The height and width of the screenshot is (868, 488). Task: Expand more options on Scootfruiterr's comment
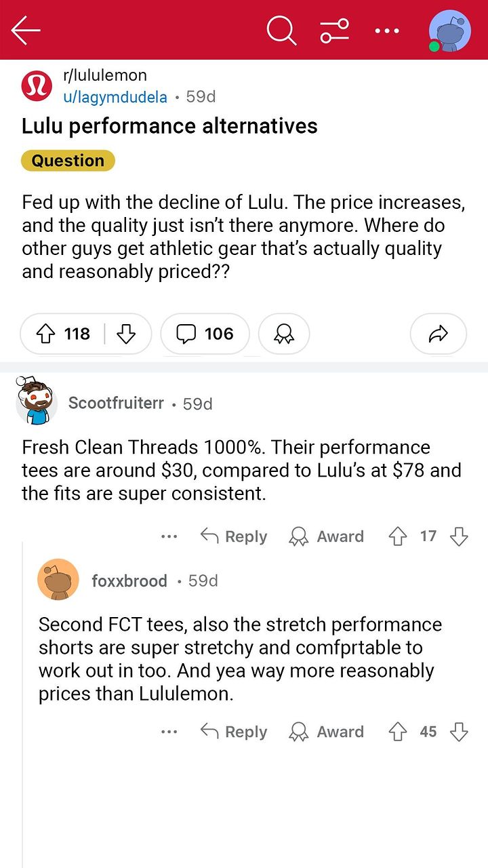[x=169, y=536]
